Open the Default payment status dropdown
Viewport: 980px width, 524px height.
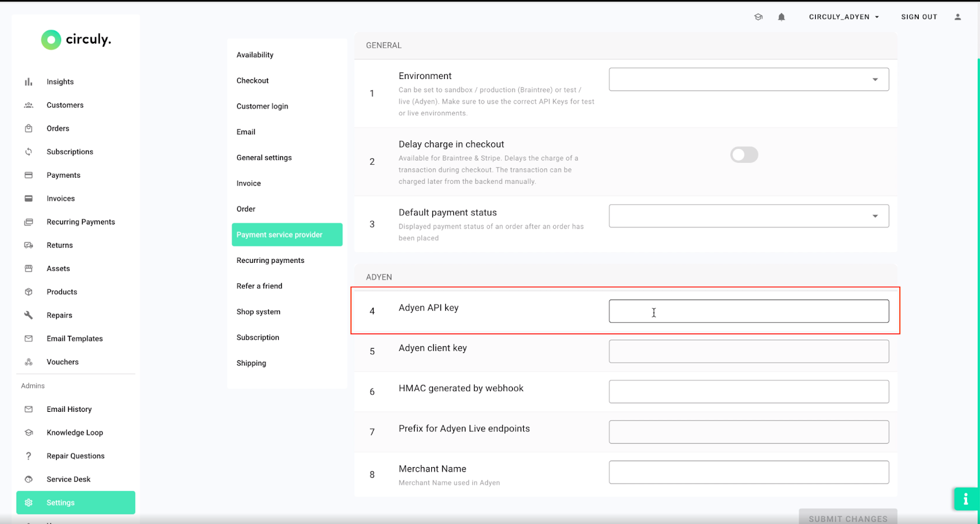pyautogui.click(x=748, y=216)
